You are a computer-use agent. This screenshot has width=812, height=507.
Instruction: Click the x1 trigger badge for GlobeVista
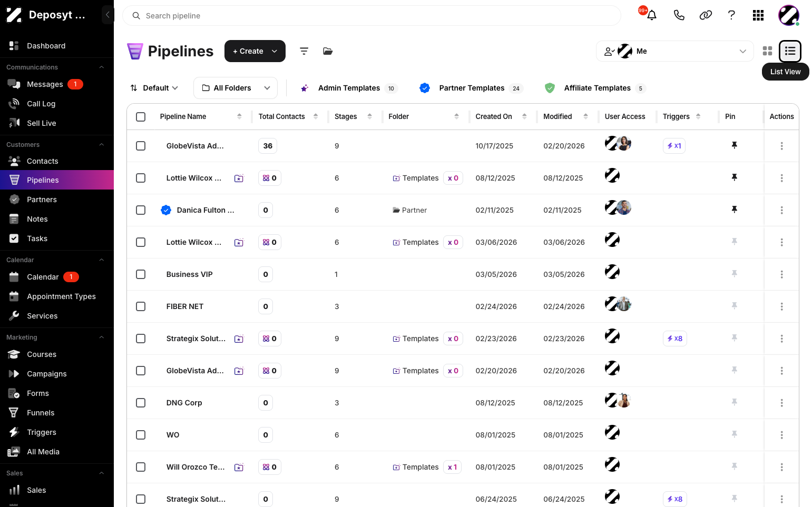click(674, 146)
